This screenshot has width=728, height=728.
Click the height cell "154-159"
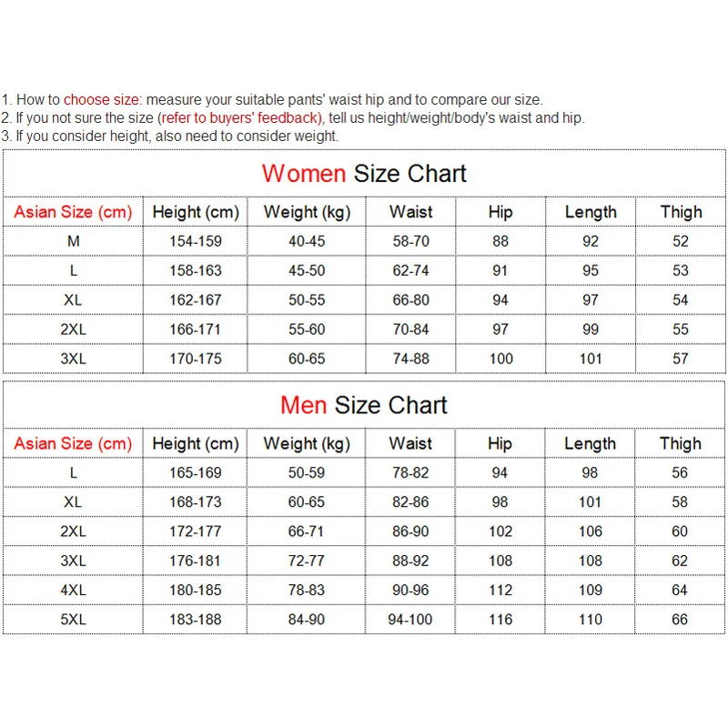click(196, 241)
